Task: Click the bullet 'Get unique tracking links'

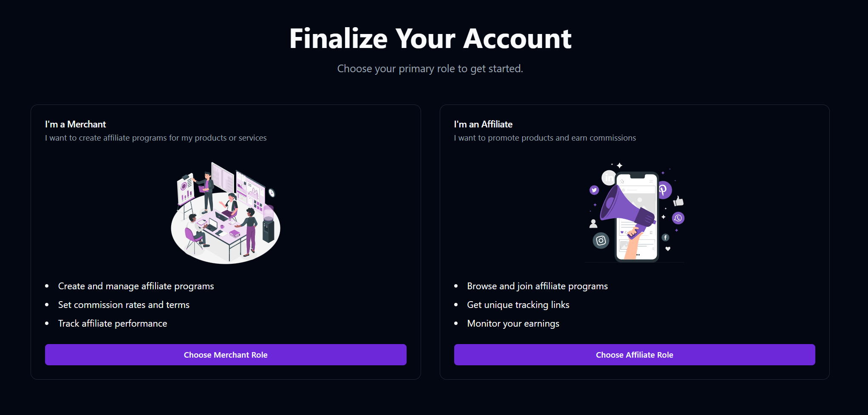Action: 518,305
